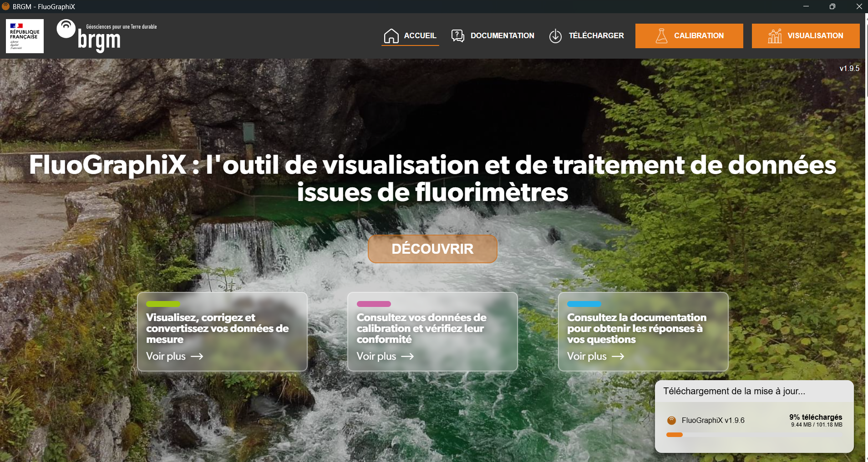Image resolution: width=868 pixels, height=462 pixels.
Task: Click arrow icon in documentation card
Action: [x=618, y=357]
